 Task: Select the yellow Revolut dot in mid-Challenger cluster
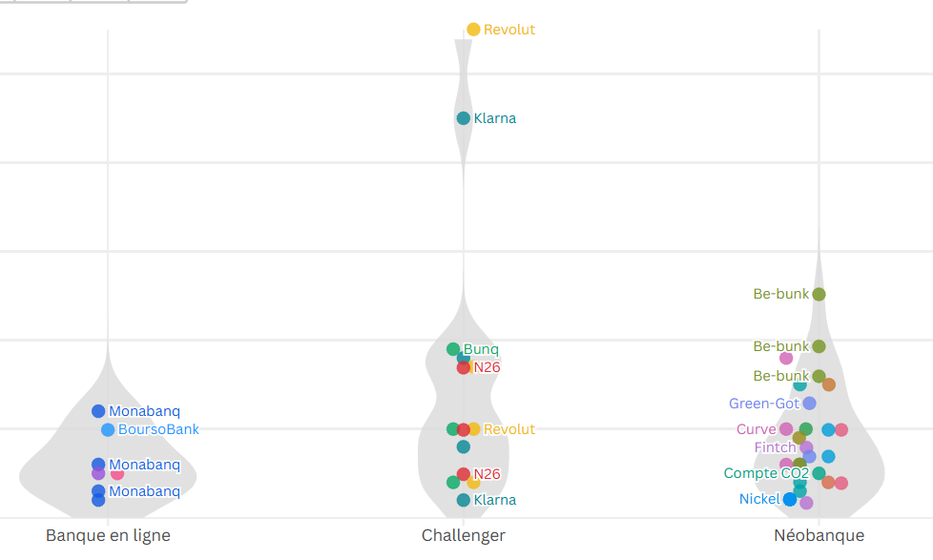tap(474, 429)
